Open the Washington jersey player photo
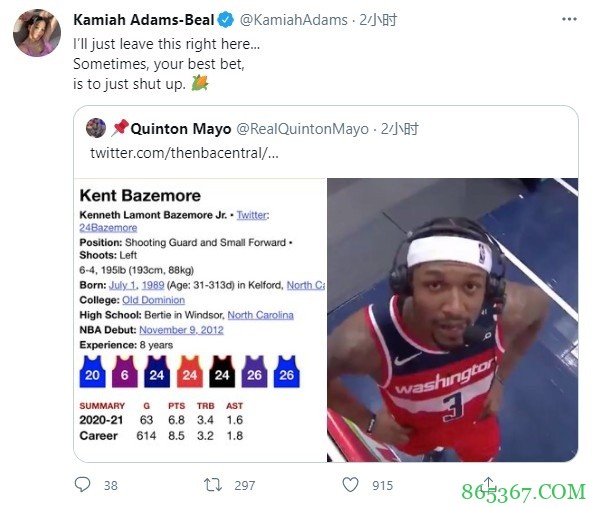This screenshot has height=507, width=595. 452,320
